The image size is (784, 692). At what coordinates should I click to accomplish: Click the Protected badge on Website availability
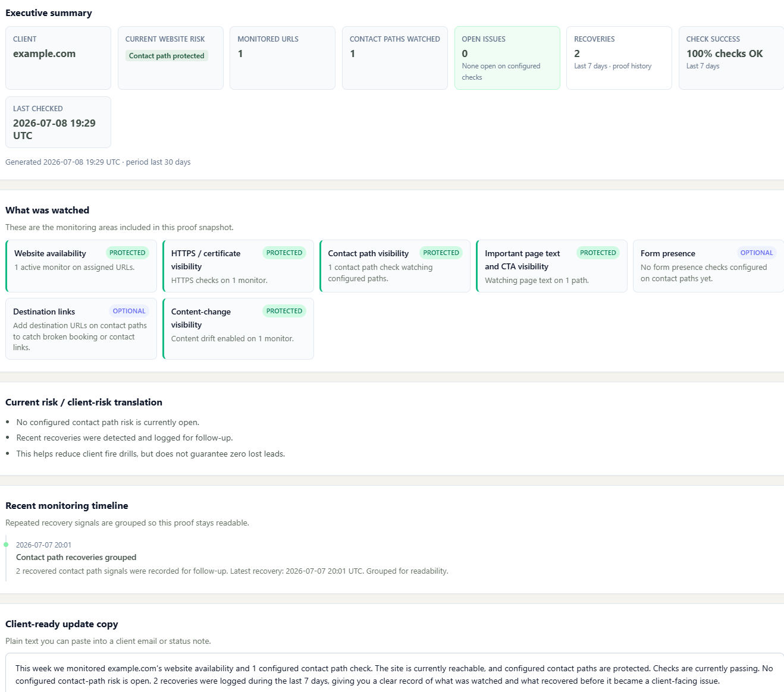[127, 253]
